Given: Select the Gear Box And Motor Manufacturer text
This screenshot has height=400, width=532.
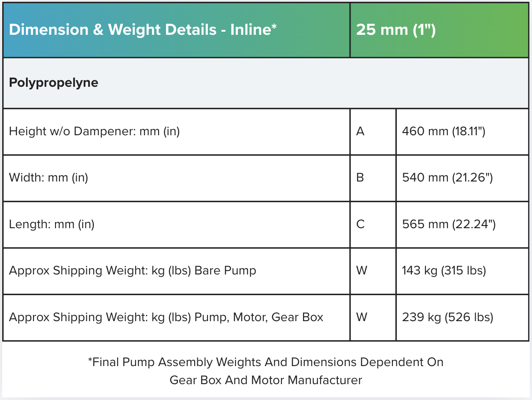Looking at the screenshot, I should tap(266, 380).
